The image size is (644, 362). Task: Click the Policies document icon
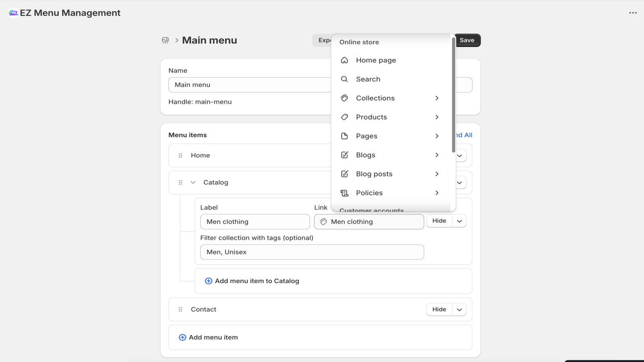[x=344, y=193]
